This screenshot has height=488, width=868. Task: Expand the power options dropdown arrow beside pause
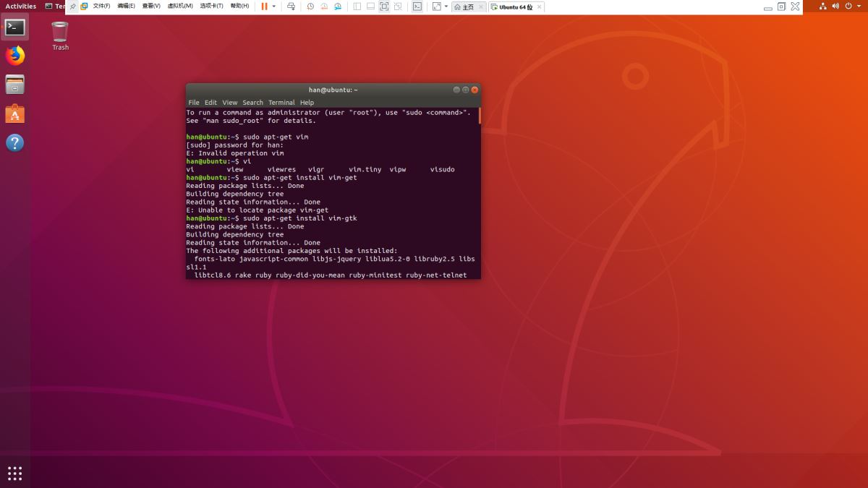coord(273,7)
